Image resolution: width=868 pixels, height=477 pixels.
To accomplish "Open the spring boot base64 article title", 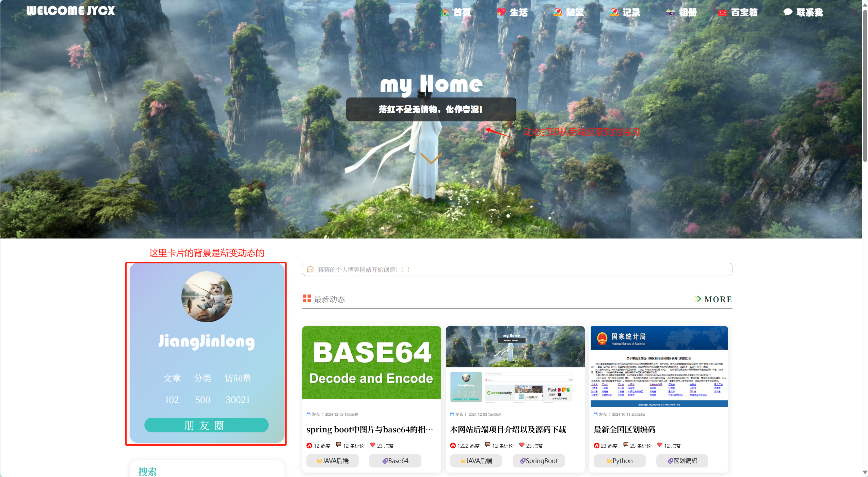I will tap(369, 429).
